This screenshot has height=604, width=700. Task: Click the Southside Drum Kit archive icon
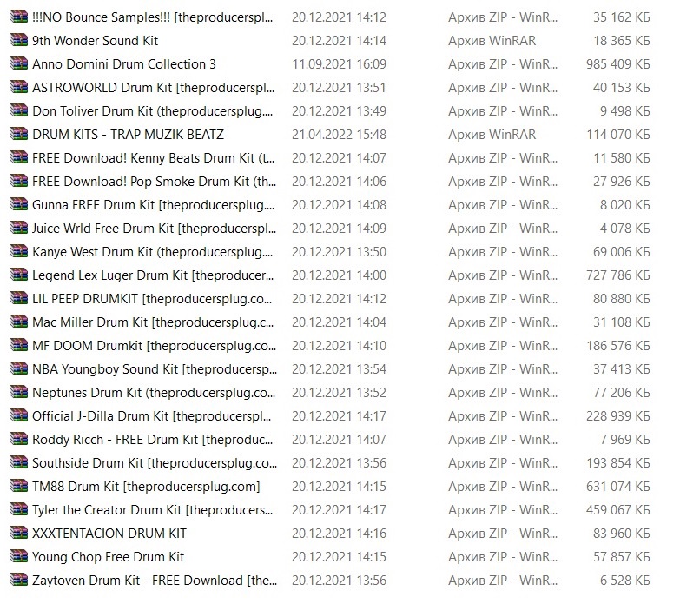pos(19,462)
